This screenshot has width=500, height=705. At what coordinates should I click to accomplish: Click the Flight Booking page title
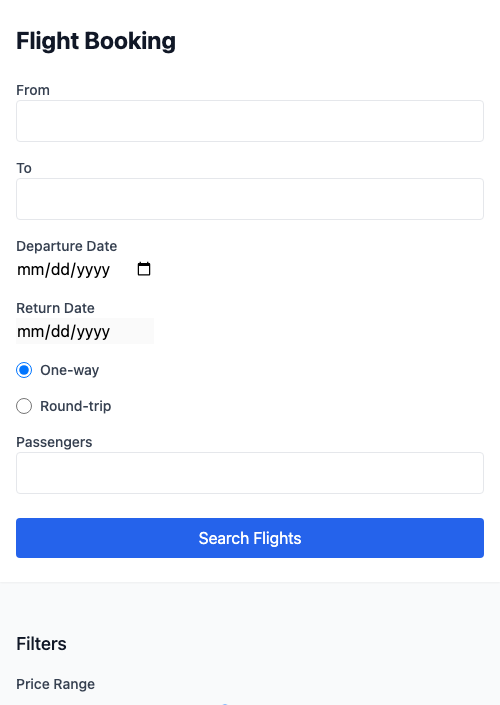pos(96,41)
